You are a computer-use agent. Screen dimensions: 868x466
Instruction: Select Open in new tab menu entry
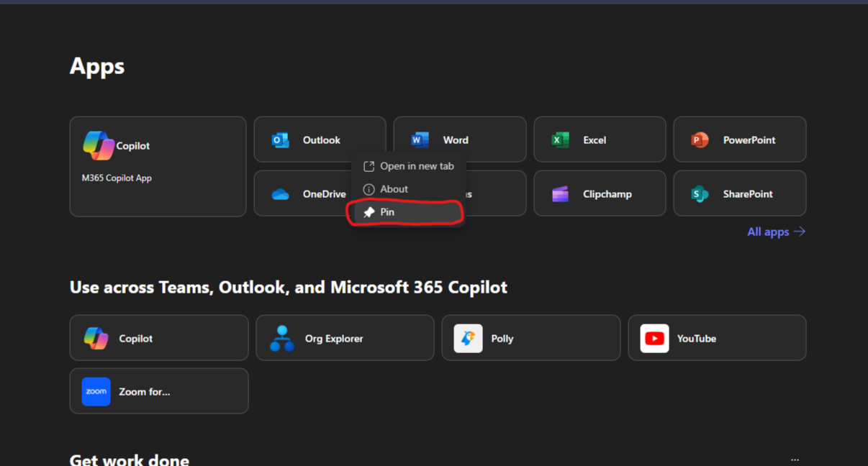[x=408, y=166]
